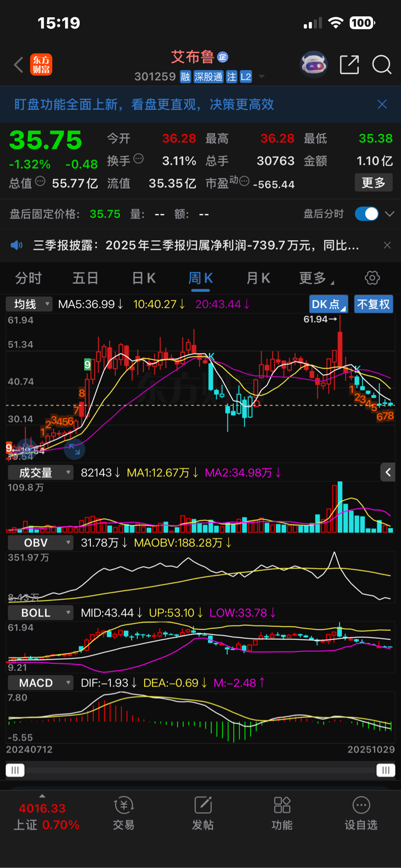Switch to the 日K tab

point(144,278)
